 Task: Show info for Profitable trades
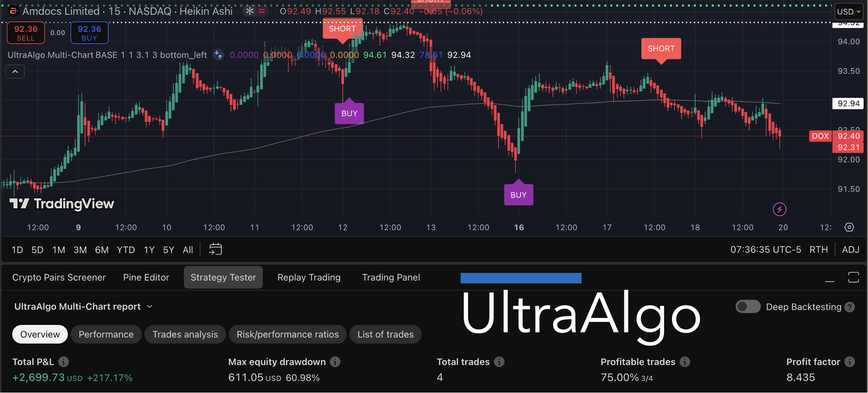[x=685, y=362]
